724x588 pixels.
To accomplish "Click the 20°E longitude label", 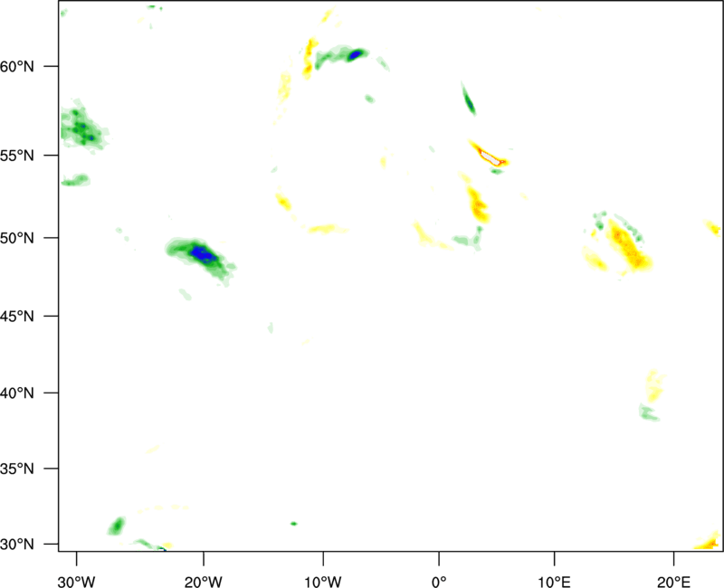I will (x=673, y=582).
